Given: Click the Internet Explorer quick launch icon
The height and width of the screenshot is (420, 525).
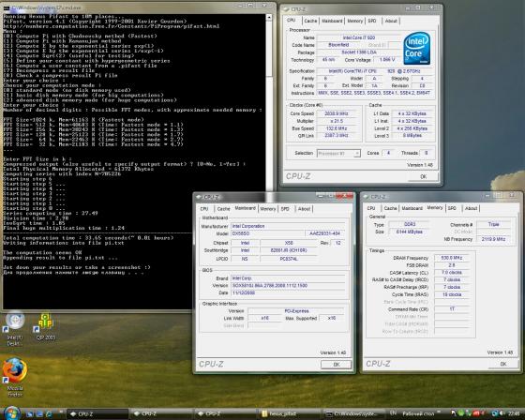Looking at the screenshot, I should click(x=49, y=414).
